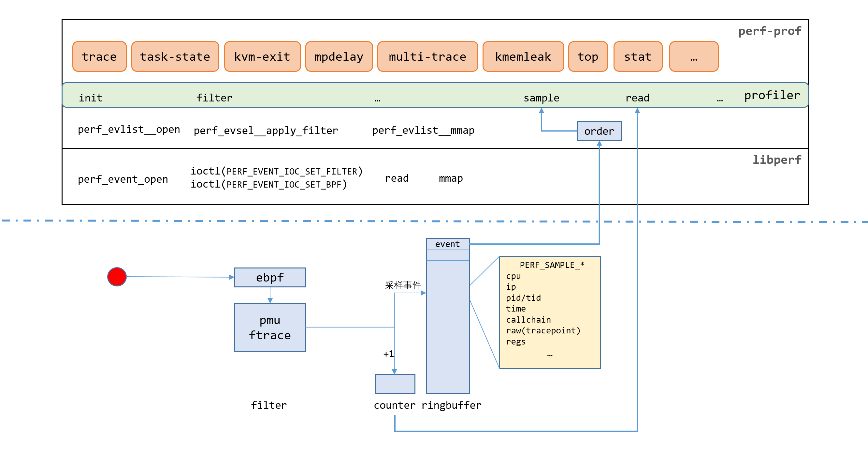Viewport: 868px width, 458px height.
Task: Click the top profiler box
Action: point(588,57)
